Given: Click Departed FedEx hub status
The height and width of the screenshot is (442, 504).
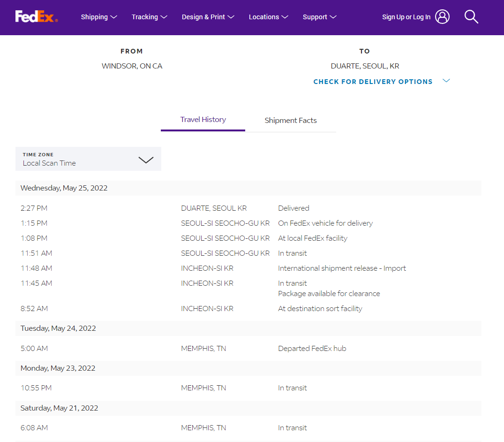Looking at the screenshot, I should (x=312, y=348).
